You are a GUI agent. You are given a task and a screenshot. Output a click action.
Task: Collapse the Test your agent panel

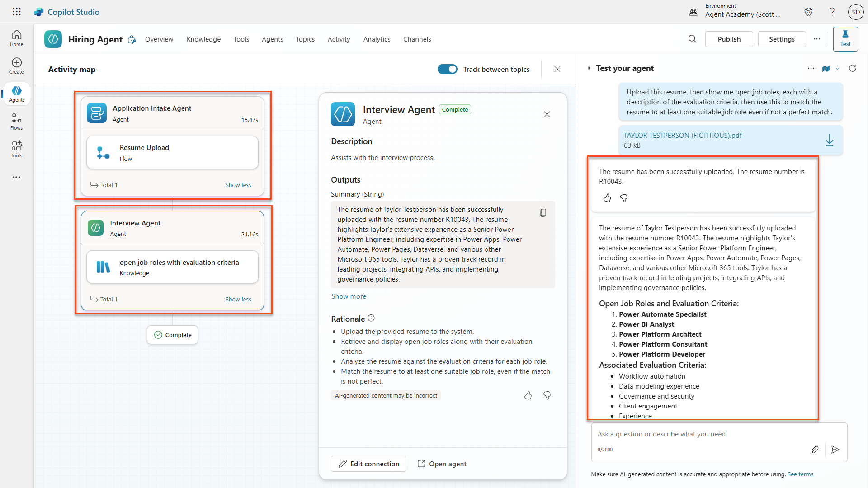(x=589, y=68)
